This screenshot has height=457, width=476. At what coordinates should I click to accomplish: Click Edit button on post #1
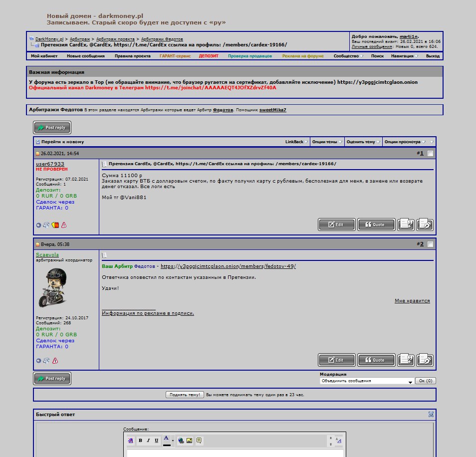[336, 224]
